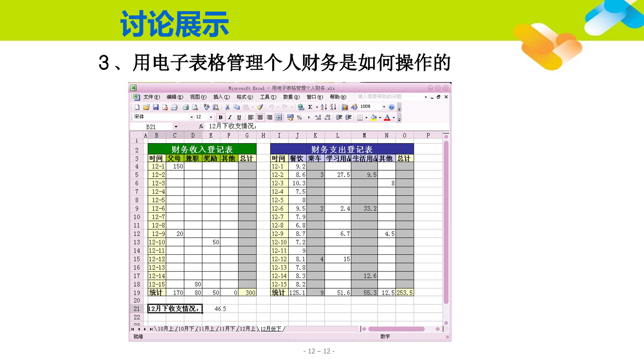Open the Chart Wizard icon
Screen dimensions: 644x362
(x=345, y=107)
